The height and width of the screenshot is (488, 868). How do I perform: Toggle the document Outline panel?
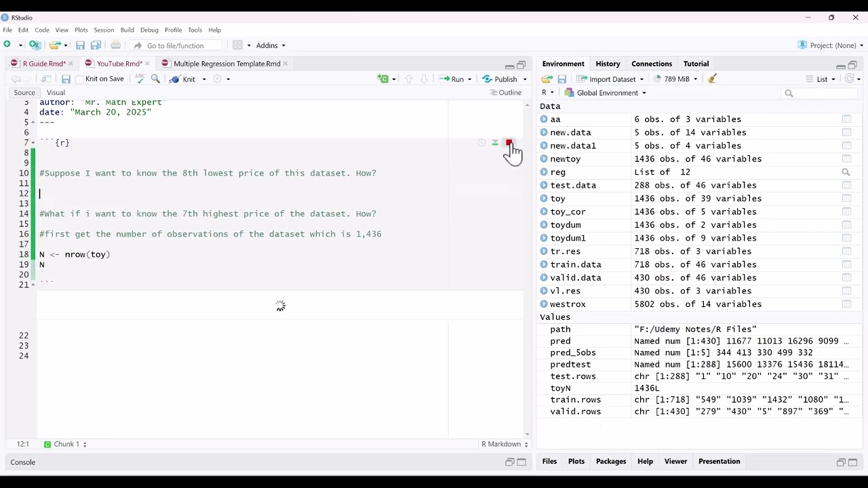pos(506,93)
